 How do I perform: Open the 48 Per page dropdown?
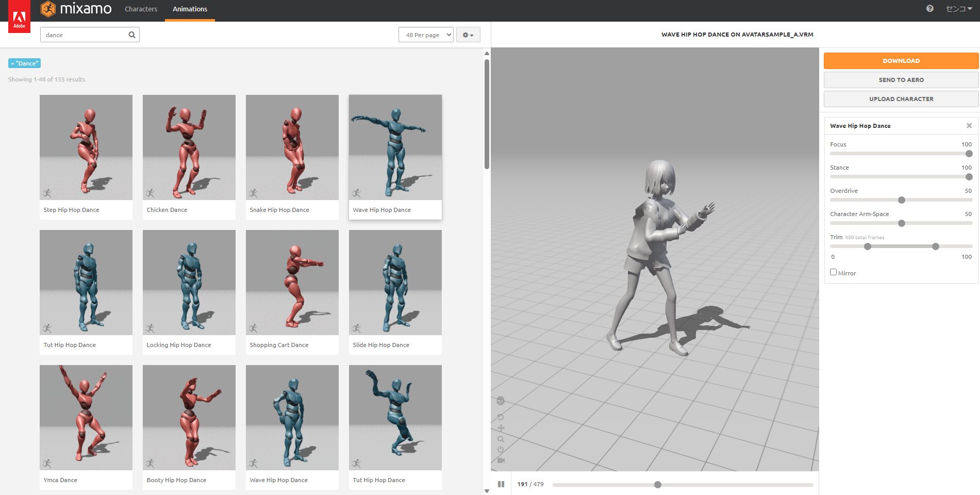426,35
